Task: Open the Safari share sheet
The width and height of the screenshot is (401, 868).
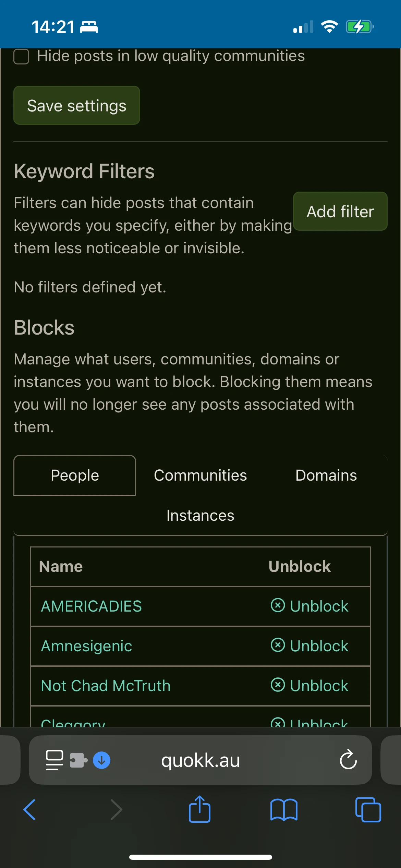Action: tap(199, 810)
